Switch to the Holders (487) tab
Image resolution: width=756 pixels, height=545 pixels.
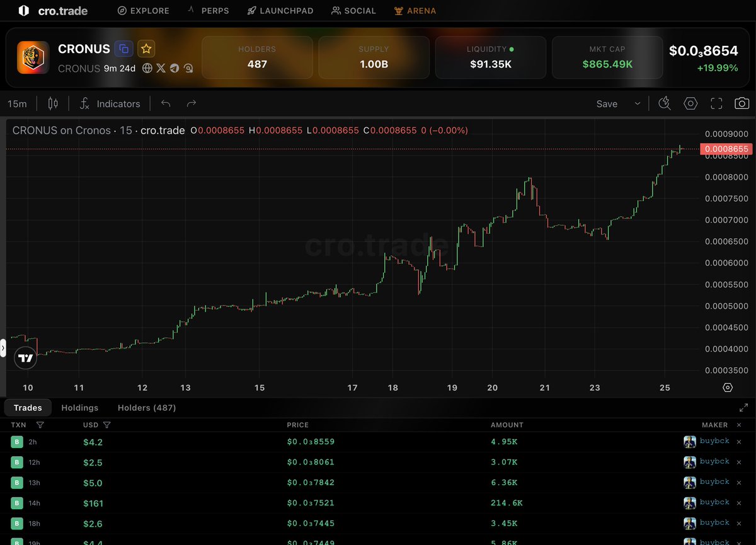coord(147,408)
